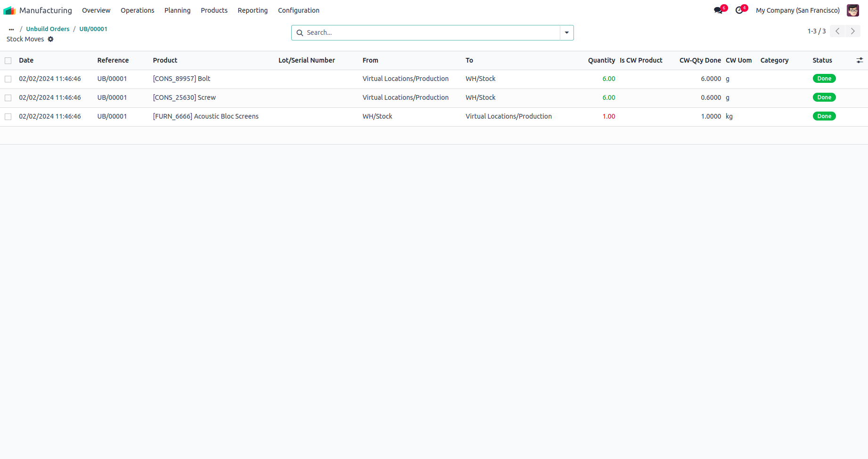The image size is (868, 459).
Task: Open the activities clock icon
Action: [x=739, y=10]
